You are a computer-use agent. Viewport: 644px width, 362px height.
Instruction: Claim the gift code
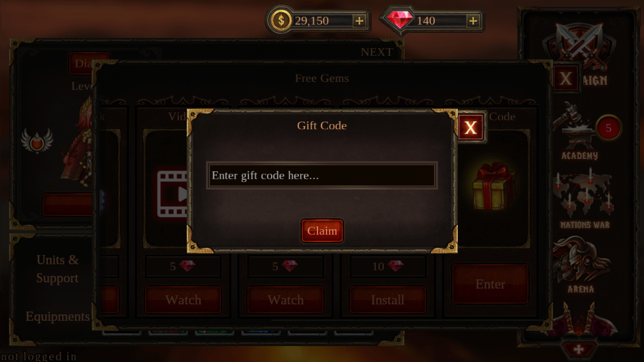[x=322, y=231]
